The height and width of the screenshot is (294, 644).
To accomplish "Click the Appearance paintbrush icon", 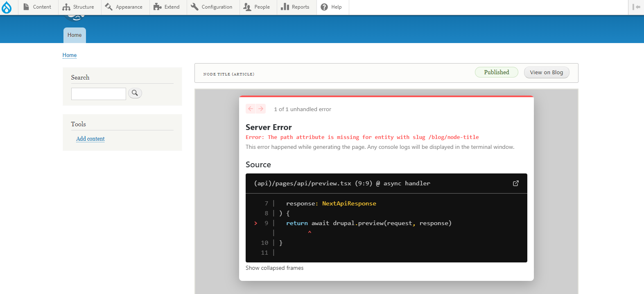I will (108, 7).
